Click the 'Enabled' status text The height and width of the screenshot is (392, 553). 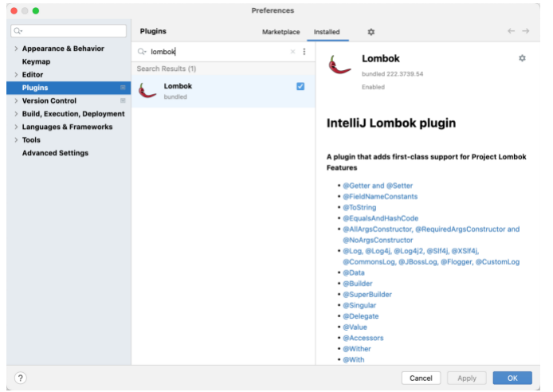[x=373, y=87]
